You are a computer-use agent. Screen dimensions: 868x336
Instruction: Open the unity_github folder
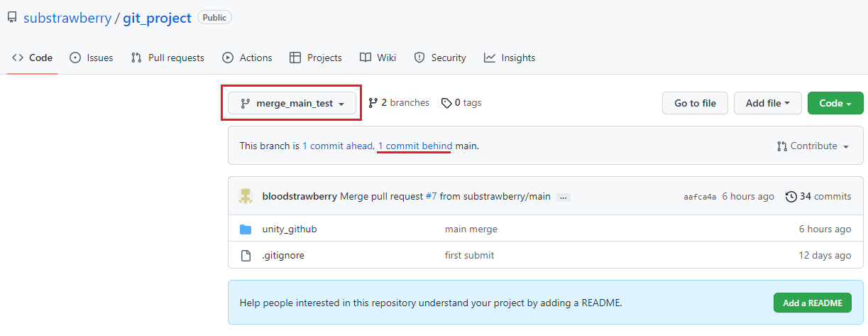coord(290,229)
